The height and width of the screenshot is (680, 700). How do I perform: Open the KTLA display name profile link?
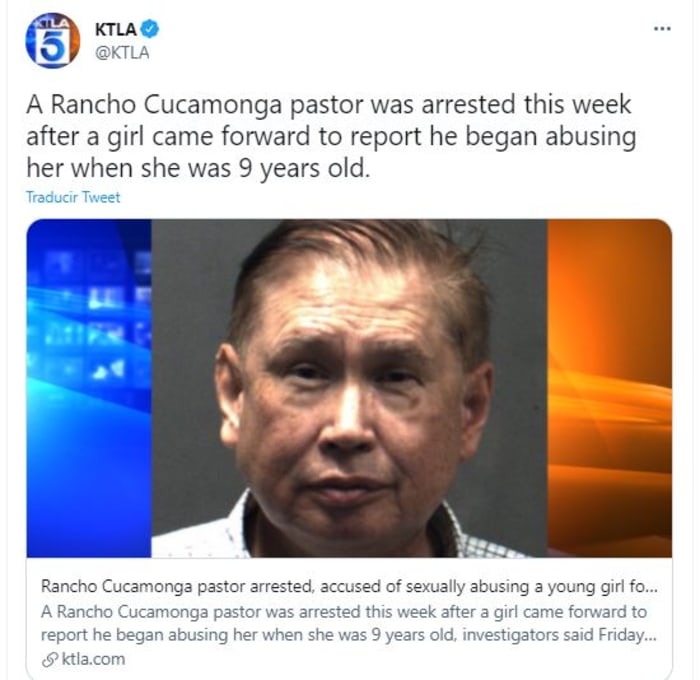116,29
